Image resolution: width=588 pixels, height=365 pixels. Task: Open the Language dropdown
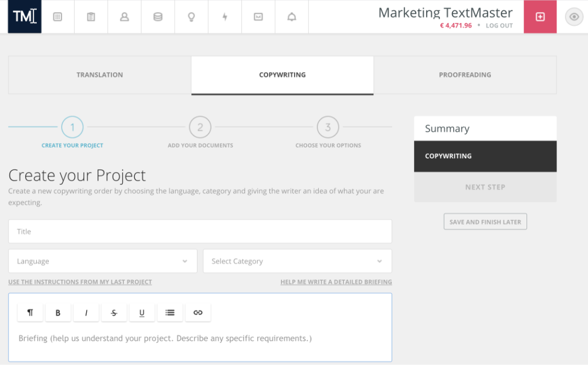click(x=102, y=261)
